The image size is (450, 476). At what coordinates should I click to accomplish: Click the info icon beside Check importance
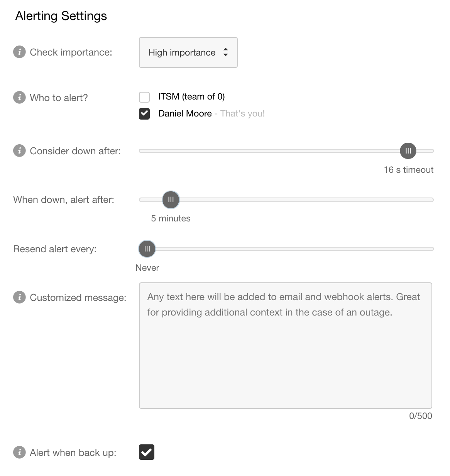pyautogui.click(x=19, y=52)
